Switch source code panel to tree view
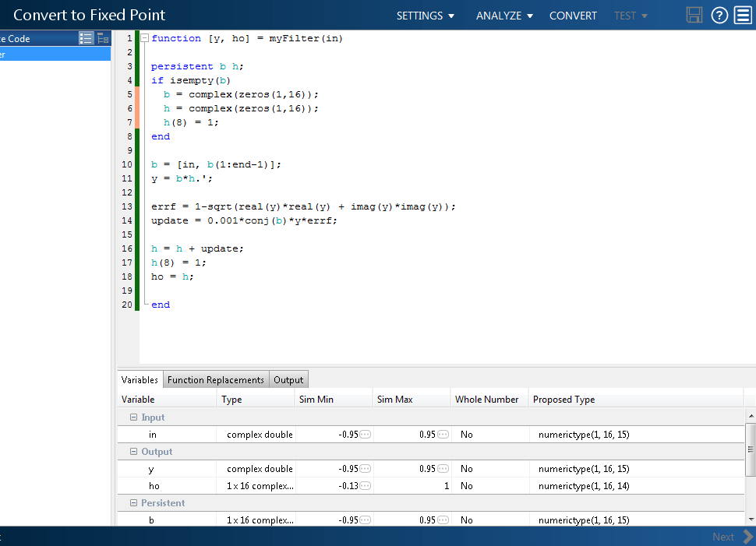Image resolution: width=756 pixels, height=546 pixels. point(103,38)
